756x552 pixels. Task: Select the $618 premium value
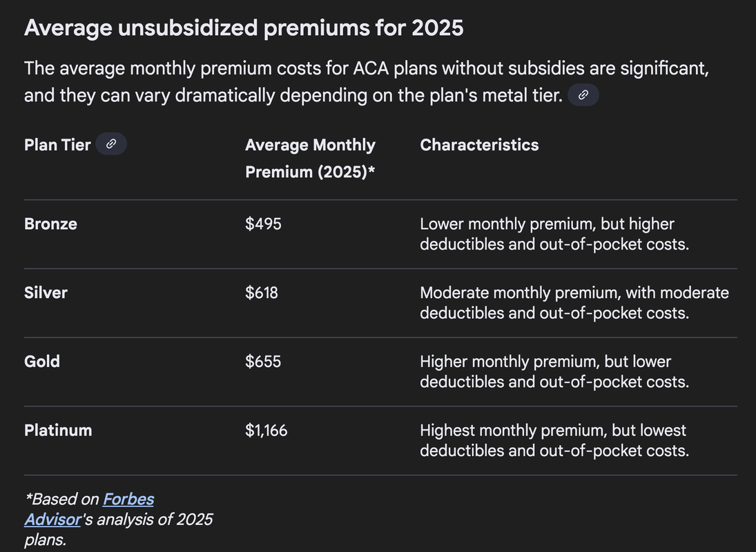[262, 293]
